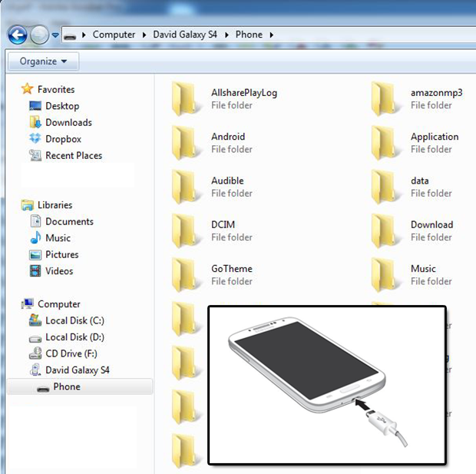Click the David Galaxy S4 device icon

(x=35, y=370)
